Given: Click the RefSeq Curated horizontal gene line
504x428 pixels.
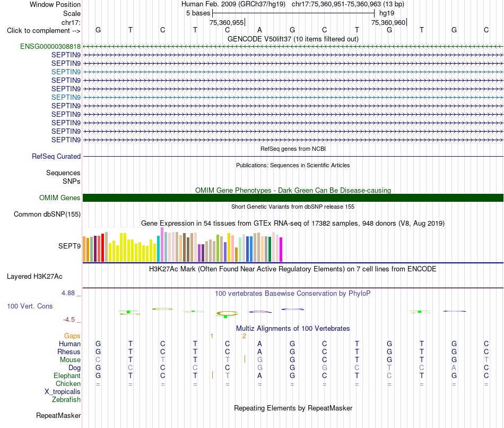Looking at the screenshot, I should tap(293, 157).
